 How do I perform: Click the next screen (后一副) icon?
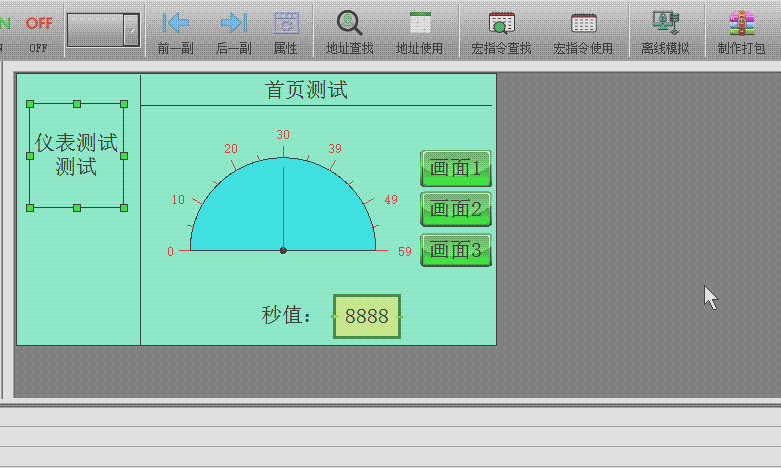click(x=233, y=24)
